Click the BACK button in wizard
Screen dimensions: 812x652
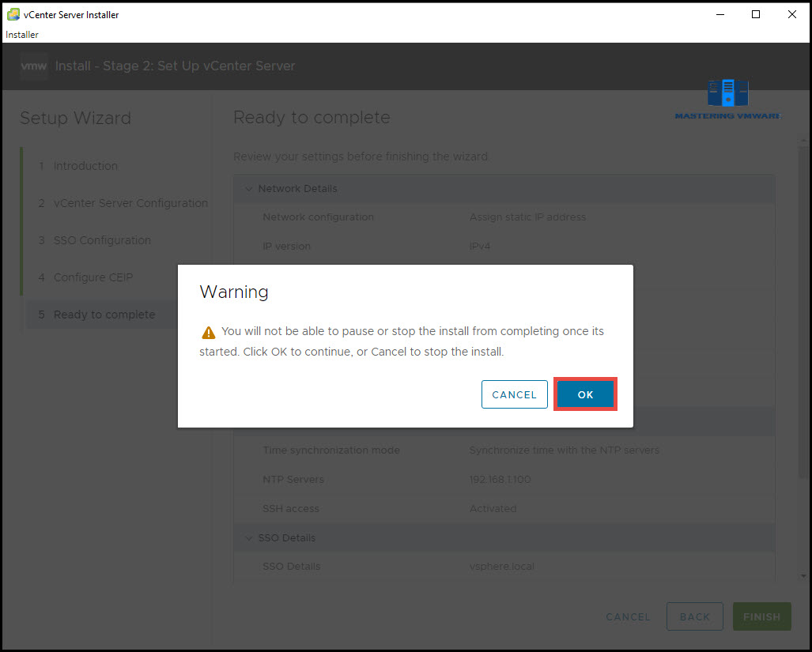694,616
